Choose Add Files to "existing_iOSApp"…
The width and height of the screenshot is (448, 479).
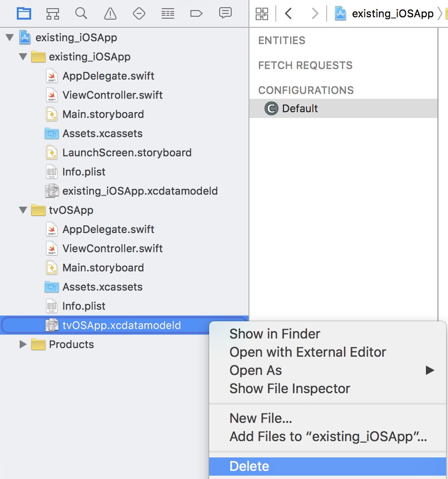[x=328, y=436]
